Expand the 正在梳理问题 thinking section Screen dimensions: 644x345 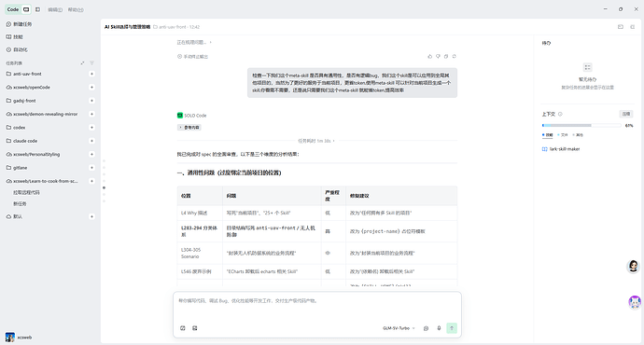click(194, 42)
